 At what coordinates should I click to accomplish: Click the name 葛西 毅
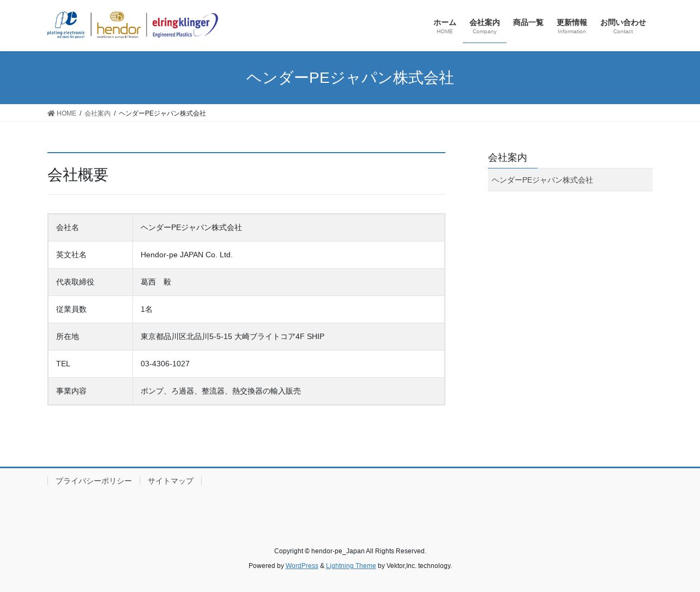156,282
